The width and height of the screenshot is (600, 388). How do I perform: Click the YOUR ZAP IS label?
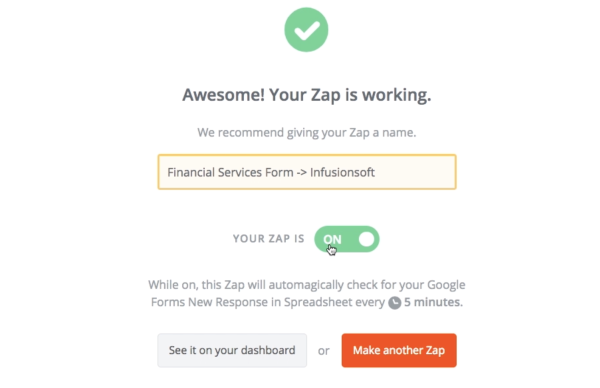(x=269, y=239)
